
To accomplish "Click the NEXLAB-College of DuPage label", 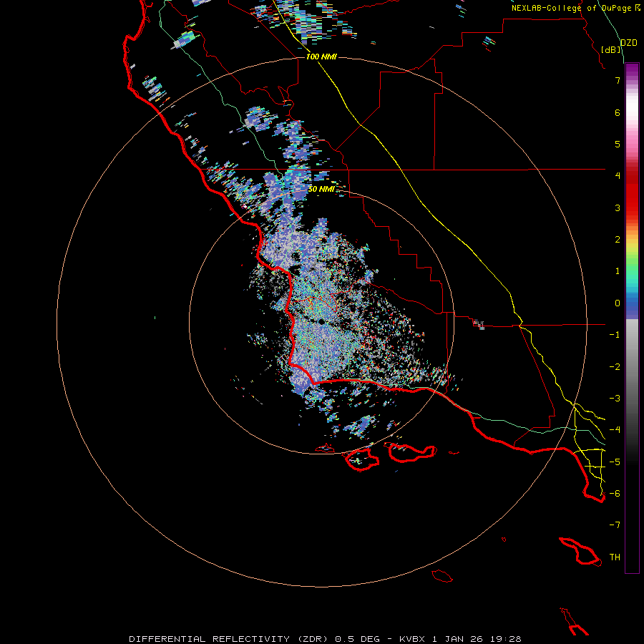I will (x=571, y=8).
